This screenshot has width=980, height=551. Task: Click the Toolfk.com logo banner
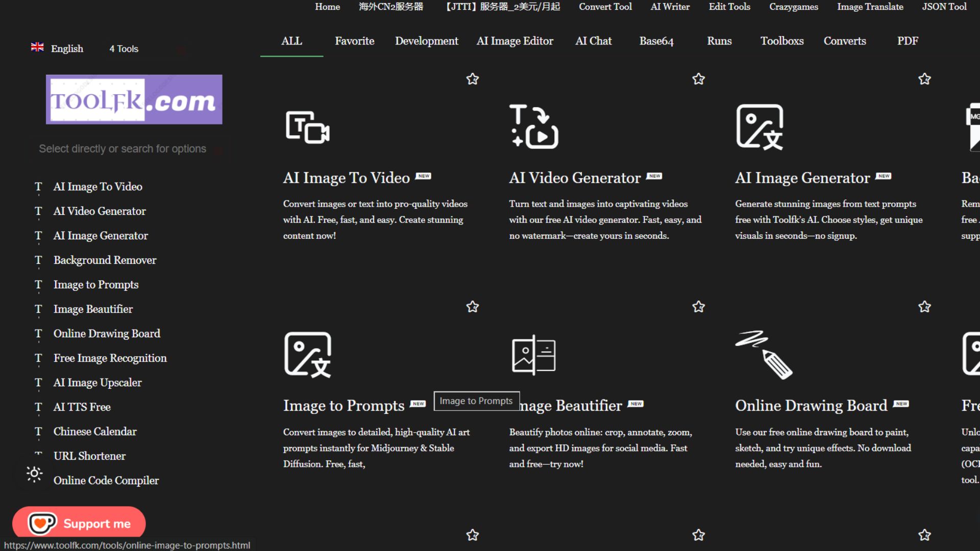134,99
